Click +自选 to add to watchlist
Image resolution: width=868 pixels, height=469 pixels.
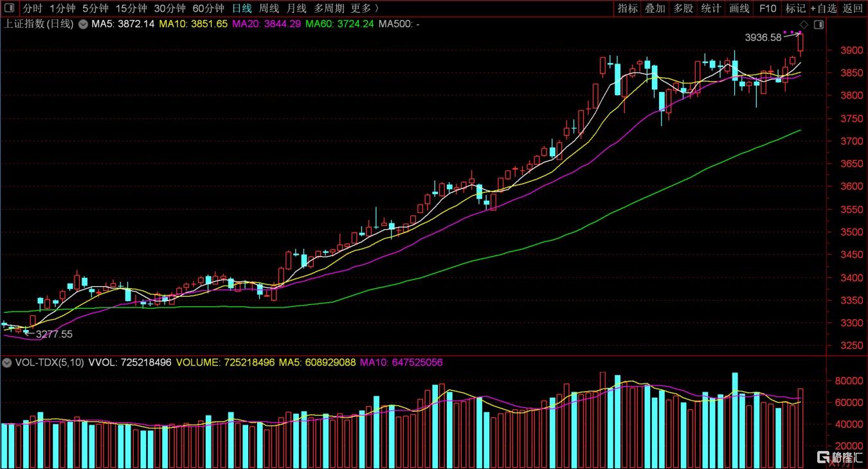pos(824,8)
